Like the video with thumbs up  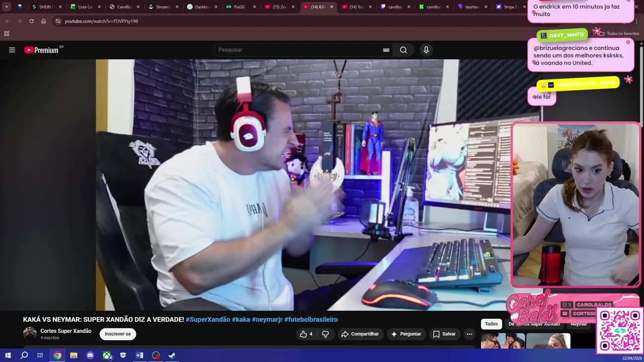click(306, 334)
